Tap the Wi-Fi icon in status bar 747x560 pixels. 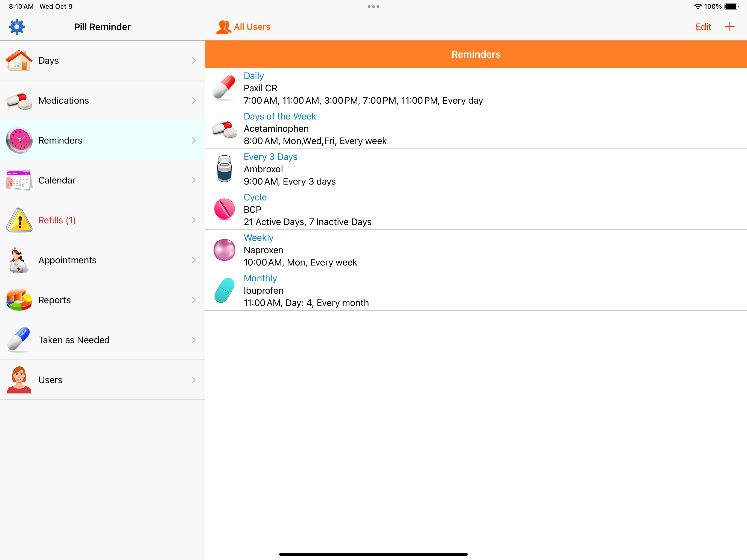coord(698,6)
